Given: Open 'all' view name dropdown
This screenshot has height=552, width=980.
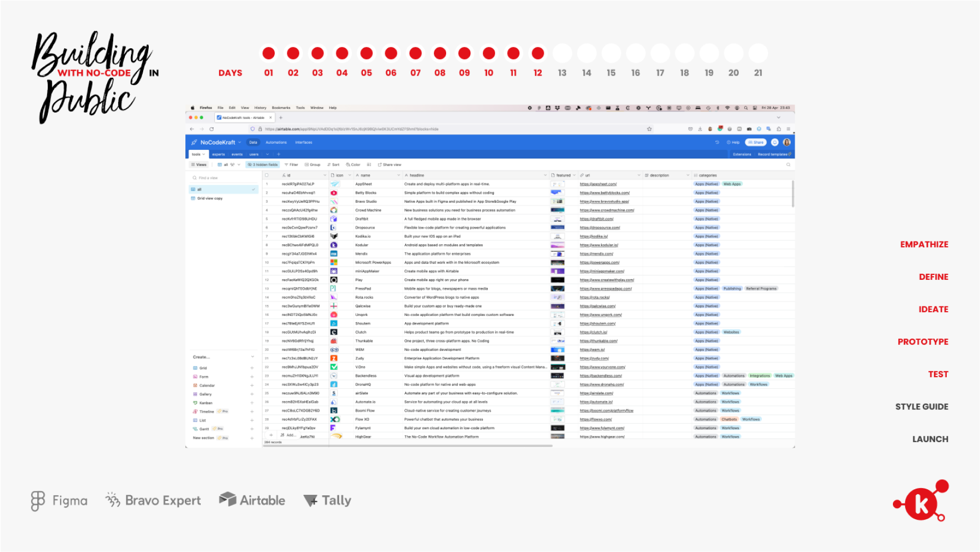Looking at the screenshot, I should (239, 164).
